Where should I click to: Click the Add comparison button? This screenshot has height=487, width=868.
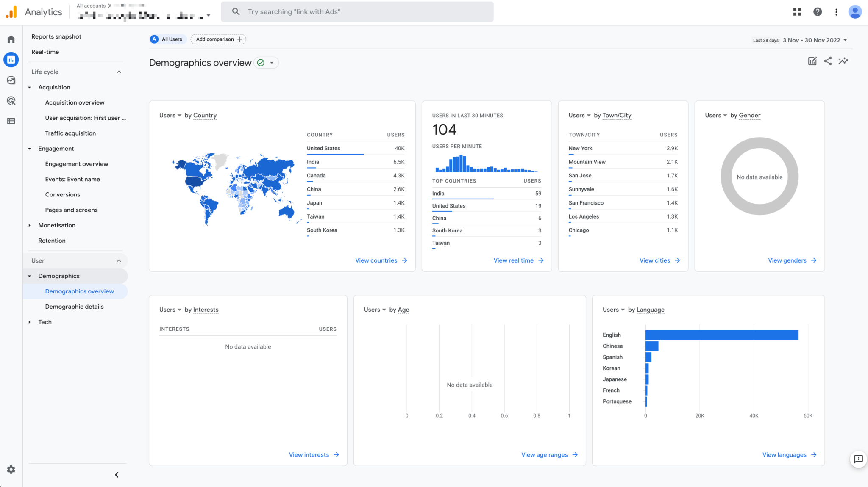click(218, 39)
